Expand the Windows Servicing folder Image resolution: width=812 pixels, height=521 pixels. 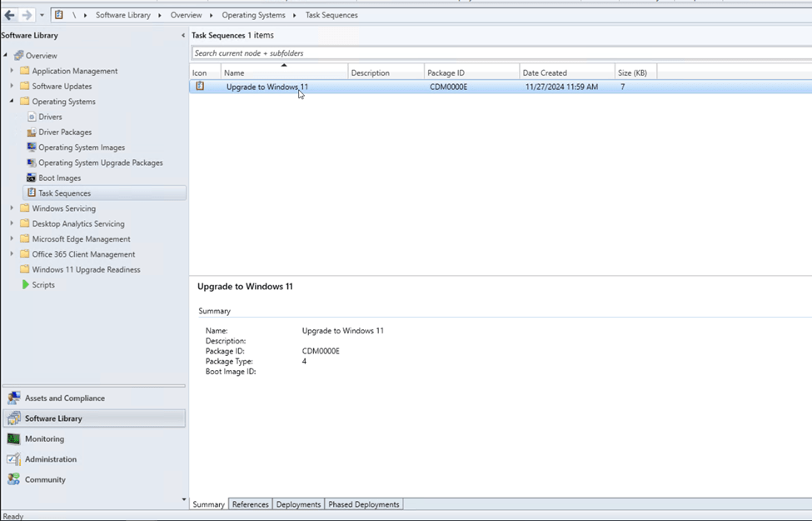(x=12, y=208)
